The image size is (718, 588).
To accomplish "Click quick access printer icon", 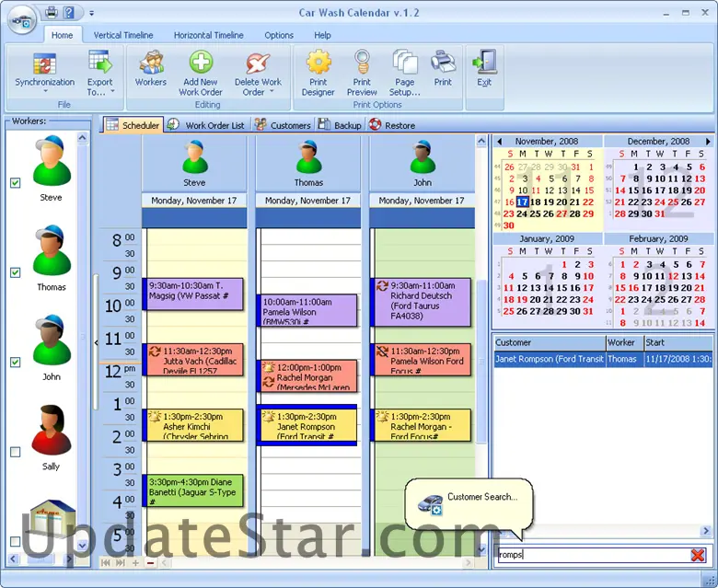I will click(52, 13).
